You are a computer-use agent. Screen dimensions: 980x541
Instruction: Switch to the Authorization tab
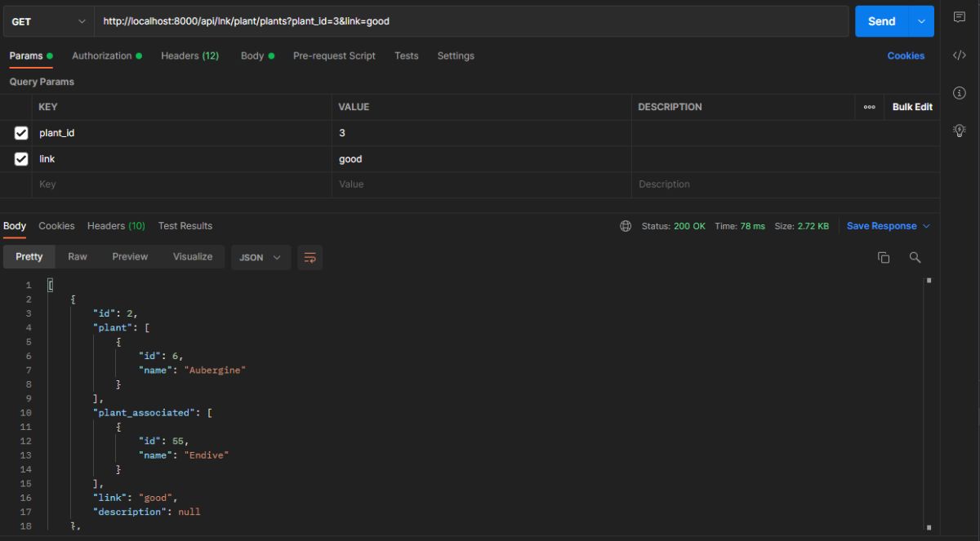coord(107,55)
